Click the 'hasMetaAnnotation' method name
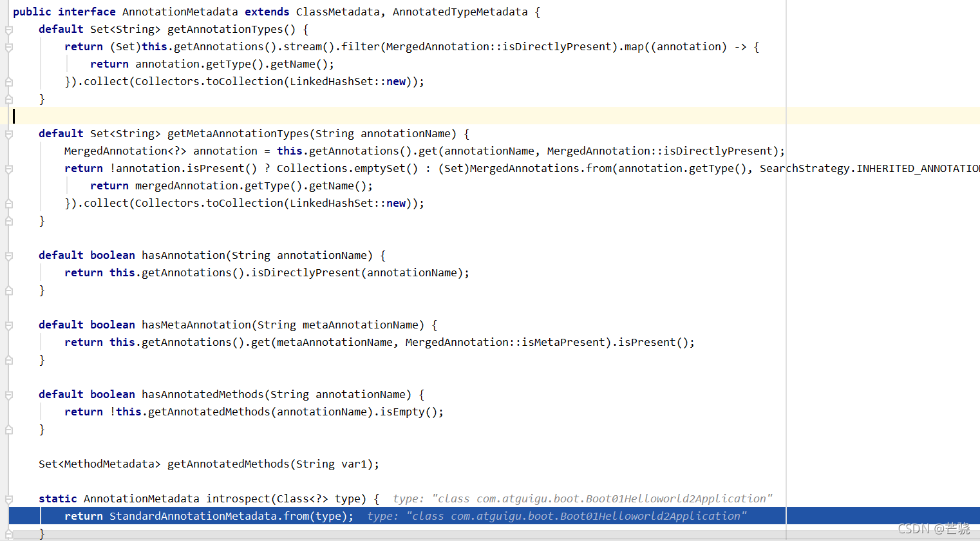 tap(196, 325)
